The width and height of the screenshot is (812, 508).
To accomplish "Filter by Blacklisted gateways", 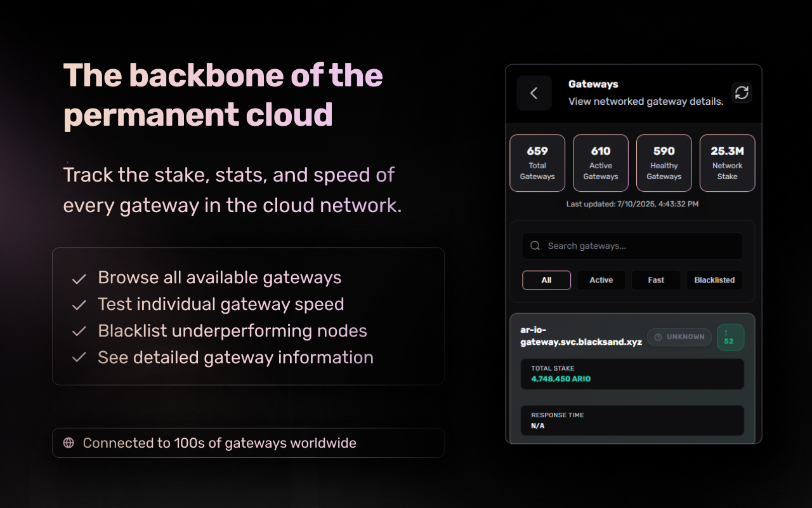I will pyautogui.click(x=714, y=280).
